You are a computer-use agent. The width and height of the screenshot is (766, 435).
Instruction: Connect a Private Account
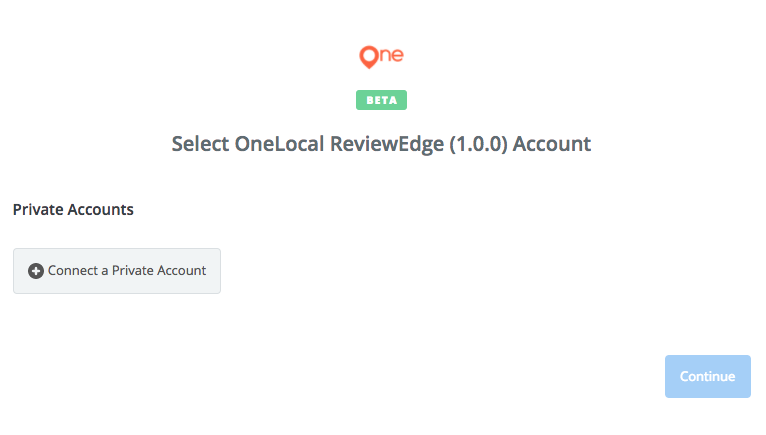tap(117, 271)
